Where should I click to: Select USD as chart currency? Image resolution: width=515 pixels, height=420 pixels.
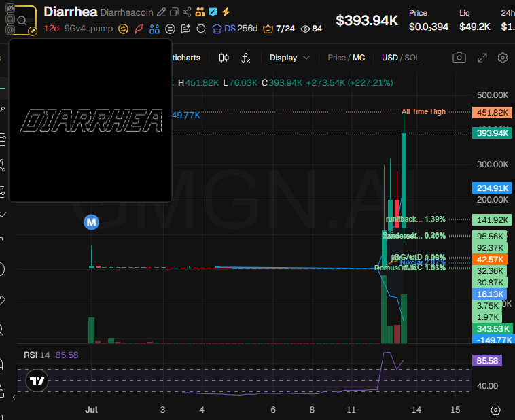[x=390, y=58]
